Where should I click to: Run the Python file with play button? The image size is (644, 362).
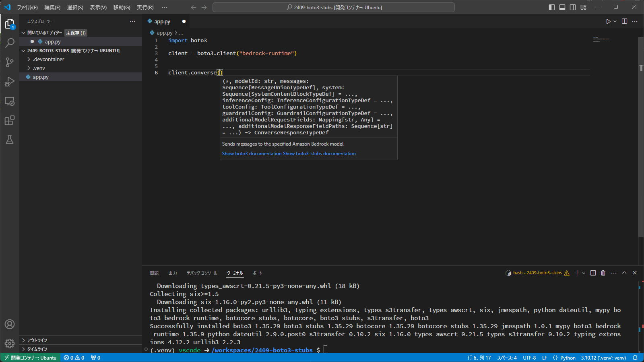(x=608, y=21)
